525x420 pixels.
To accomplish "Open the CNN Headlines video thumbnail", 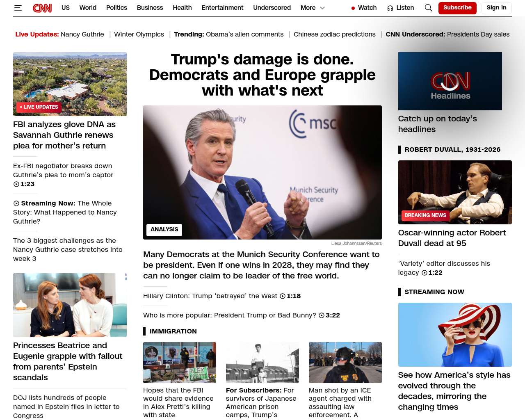I will pos(450,81).
